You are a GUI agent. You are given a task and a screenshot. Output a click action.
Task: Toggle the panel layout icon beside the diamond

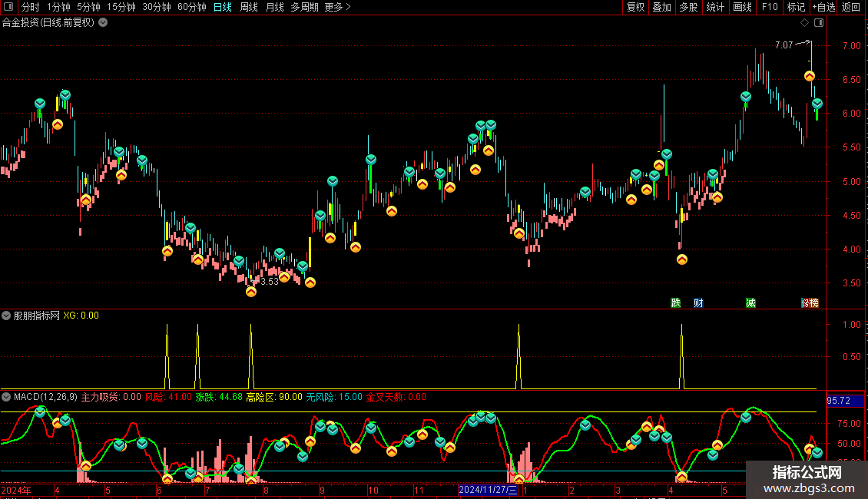[819, 23]
